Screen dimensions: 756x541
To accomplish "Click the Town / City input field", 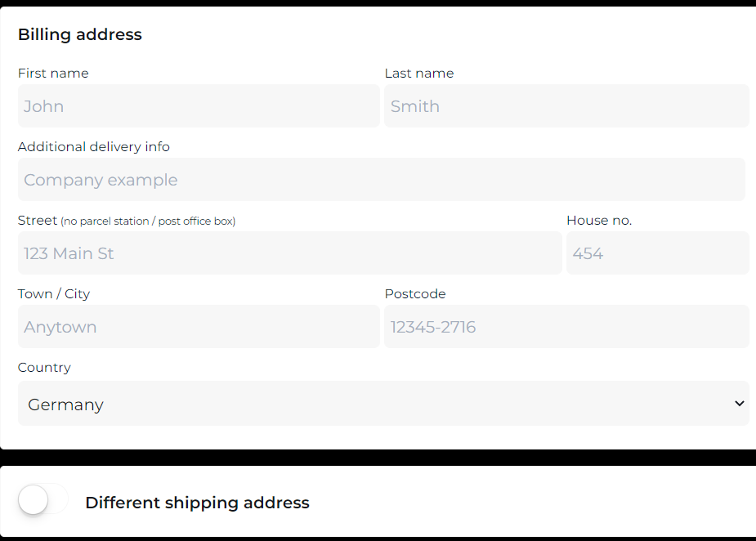I will [199, 327].
